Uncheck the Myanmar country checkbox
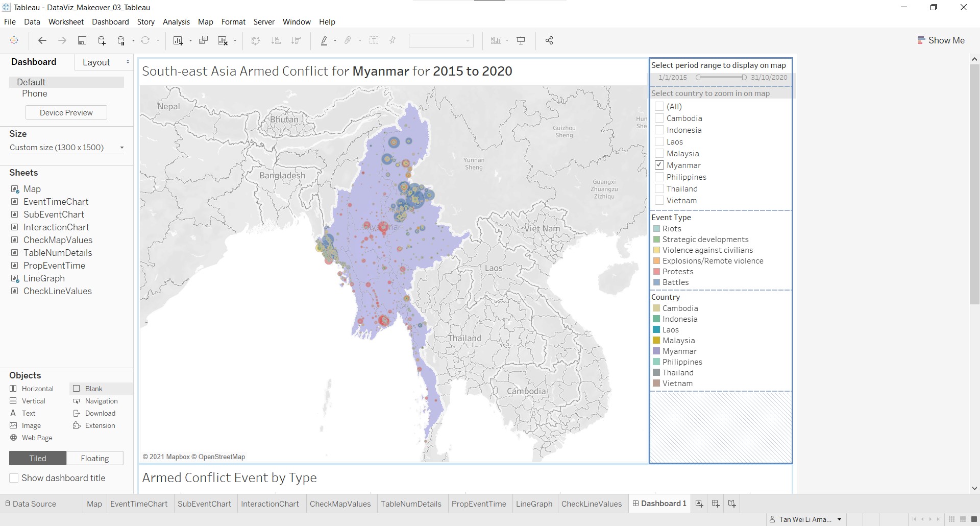This screenshot has height=526, width=980. [x=659, y=165]
